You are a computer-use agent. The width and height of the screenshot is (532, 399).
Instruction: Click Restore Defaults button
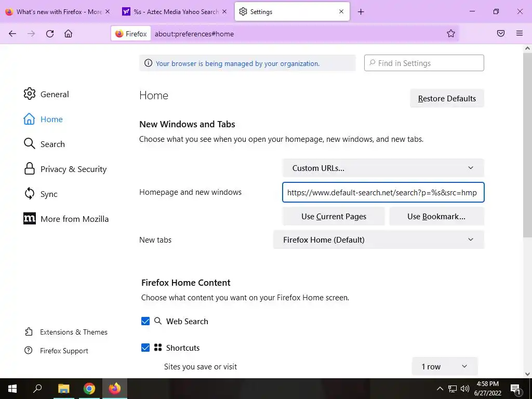(x=447, y=98)
